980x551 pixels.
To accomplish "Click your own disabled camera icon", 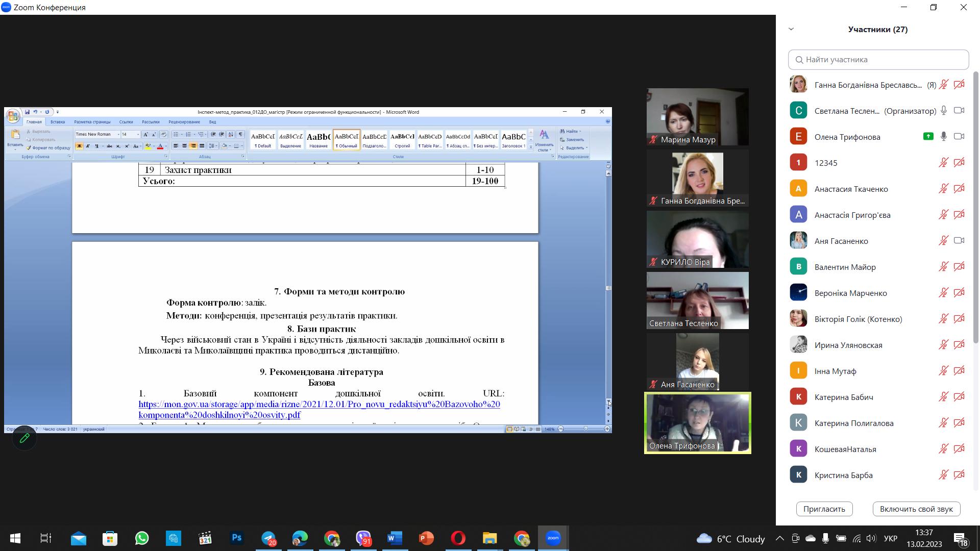I will [x=959, y=85].
